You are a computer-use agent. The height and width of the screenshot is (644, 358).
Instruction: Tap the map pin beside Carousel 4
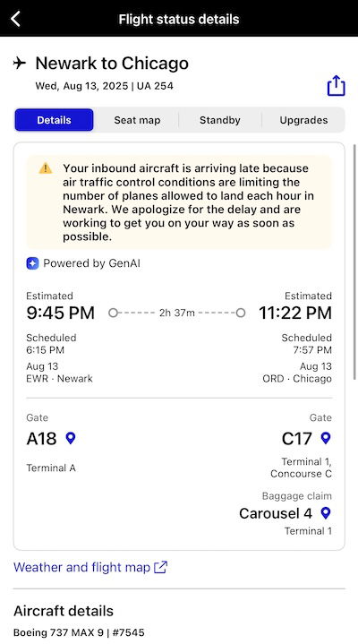326,512
